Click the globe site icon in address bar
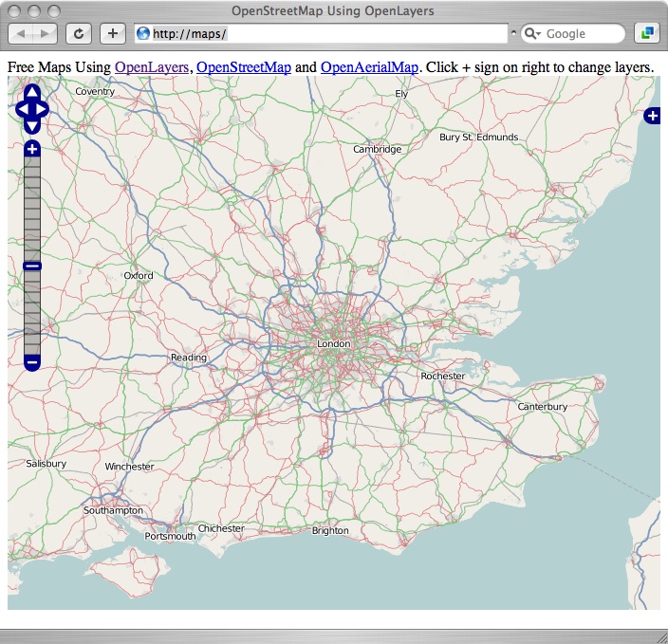This screenshot has width=668, height=644. coord(143,33)
